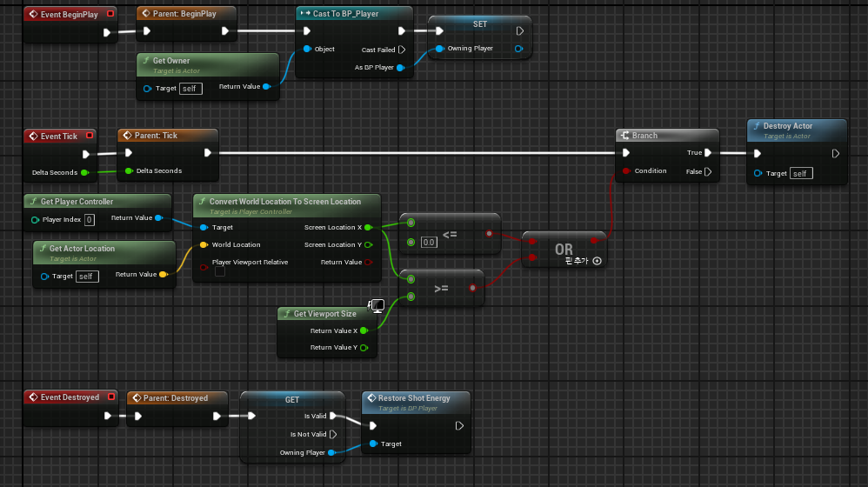Toggle the Player Viewport Relative checkbox
The height and width of the screenshot is (487, 868).
pyautogui.click(x=220, y=271)
